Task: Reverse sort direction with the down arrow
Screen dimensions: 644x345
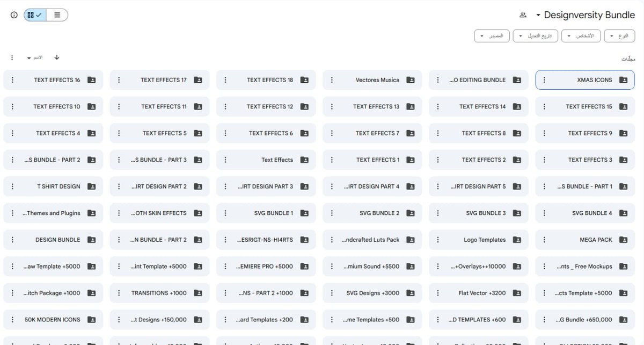Action: coord(57,57)
